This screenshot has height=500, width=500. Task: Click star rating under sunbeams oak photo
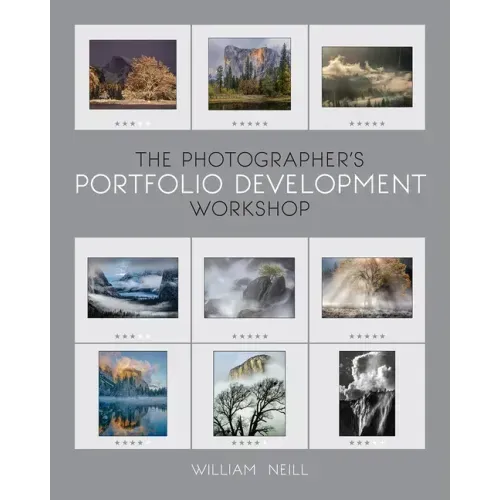[x=367, y=336]
